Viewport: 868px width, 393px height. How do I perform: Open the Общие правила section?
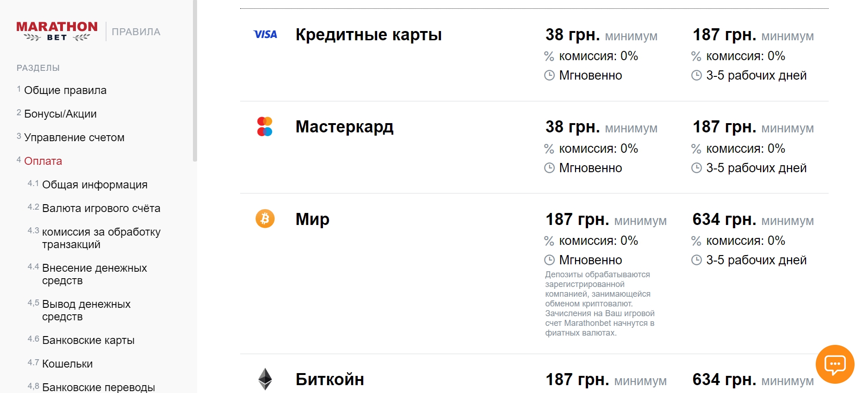coord(65,90)
